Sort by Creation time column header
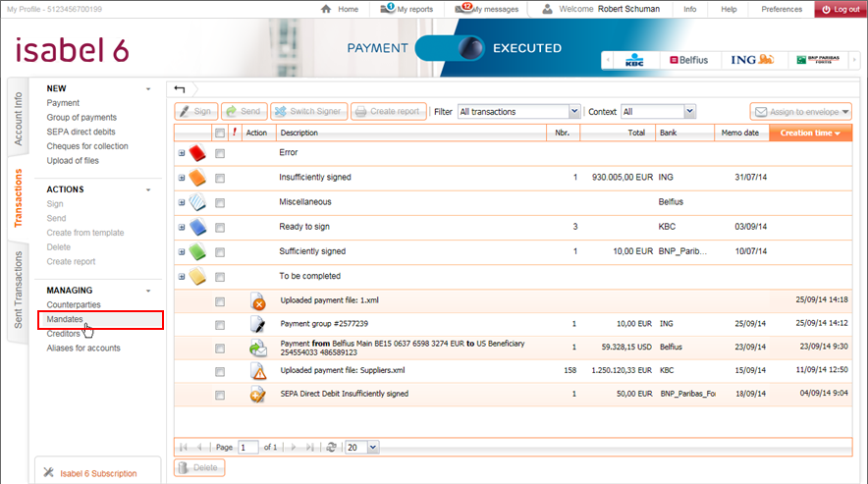The height and width of the screenshot is (484, 868). point(810,133)
